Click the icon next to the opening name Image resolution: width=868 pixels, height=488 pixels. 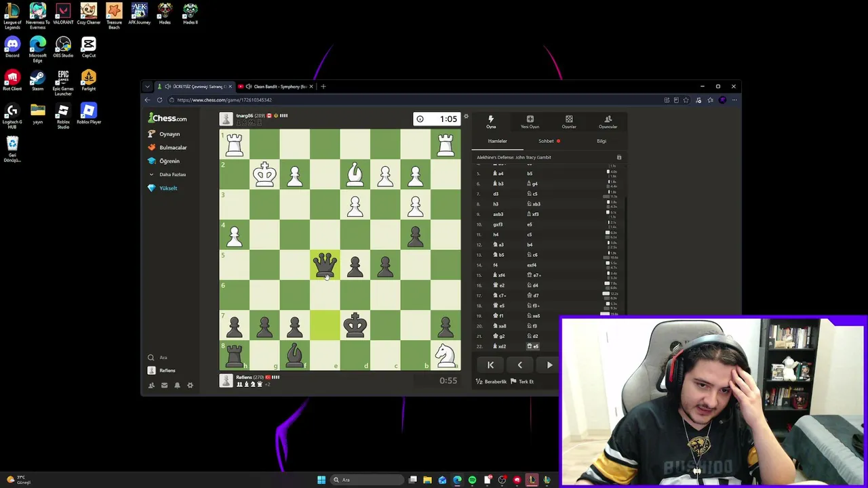coord(618,157)
